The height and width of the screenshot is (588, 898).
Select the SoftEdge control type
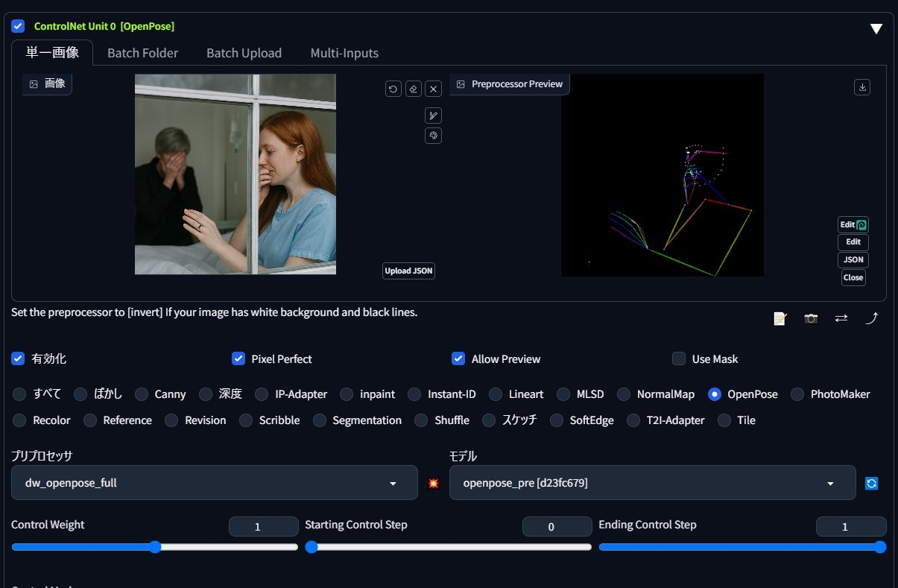click(x=557, y=420)
